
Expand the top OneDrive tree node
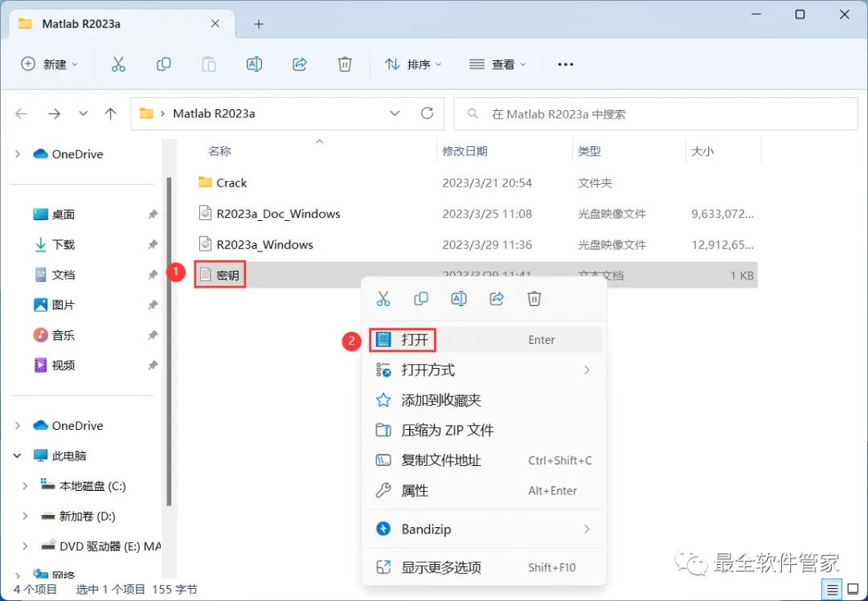(18, 154)
